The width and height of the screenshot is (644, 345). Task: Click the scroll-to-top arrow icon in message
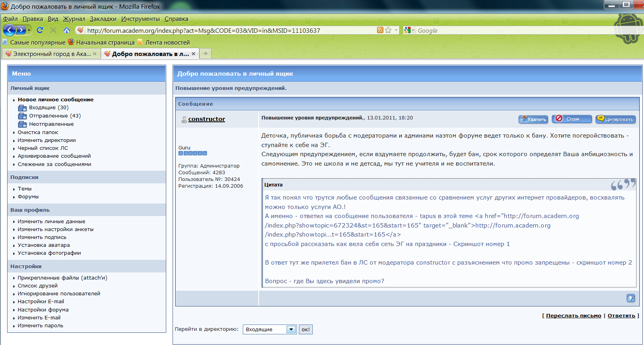[631, 298]
